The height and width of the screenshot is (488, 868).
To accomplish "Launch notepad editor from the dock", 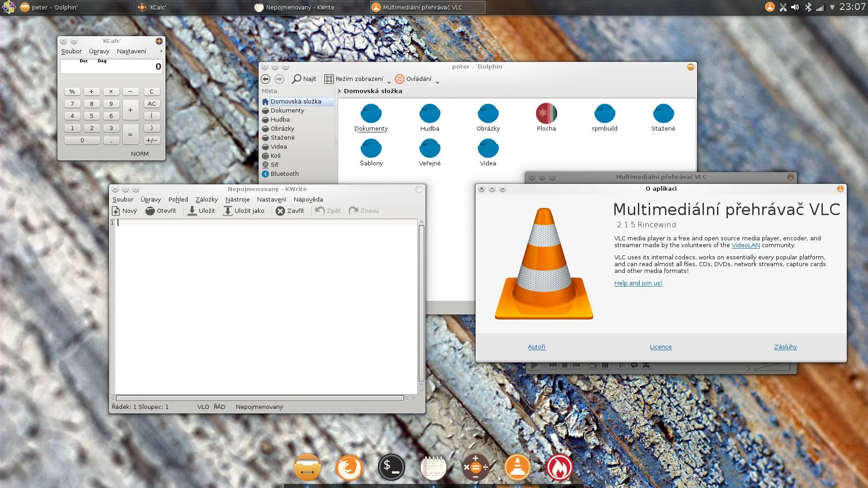I will (x=433, y=467).
